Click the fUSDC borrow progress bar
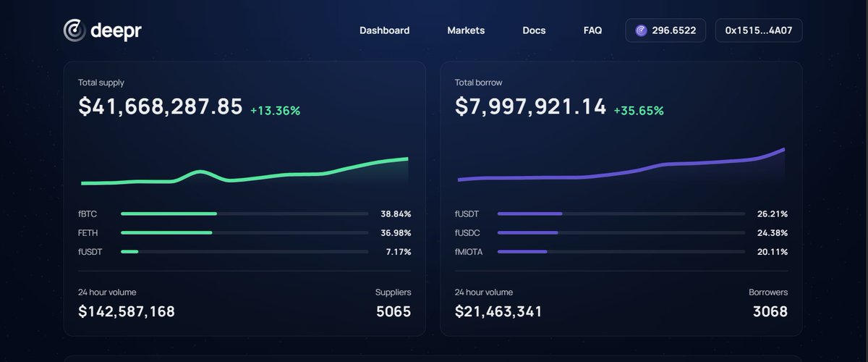This screenshot has height=362, width=868. coord(621,232)
